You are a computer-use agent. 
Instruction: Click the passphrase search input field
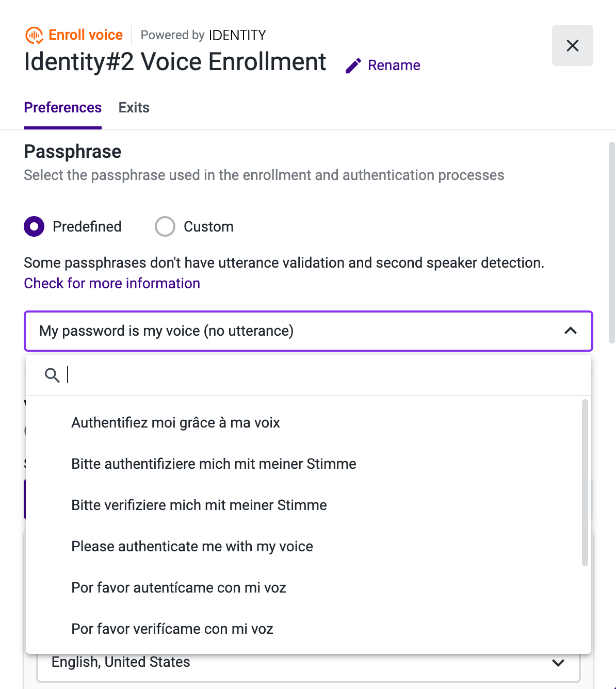pos(206,375)
